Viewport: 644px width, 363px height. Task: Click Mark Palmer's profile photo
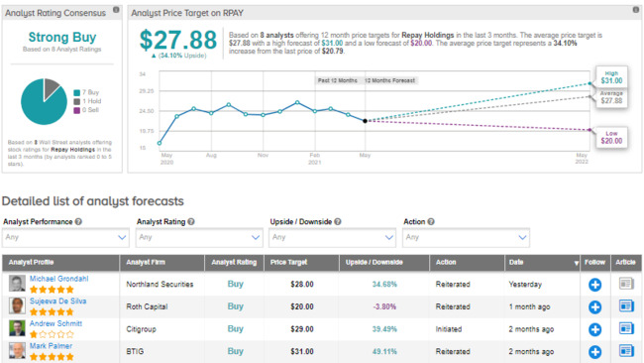(x=17, y=351)
